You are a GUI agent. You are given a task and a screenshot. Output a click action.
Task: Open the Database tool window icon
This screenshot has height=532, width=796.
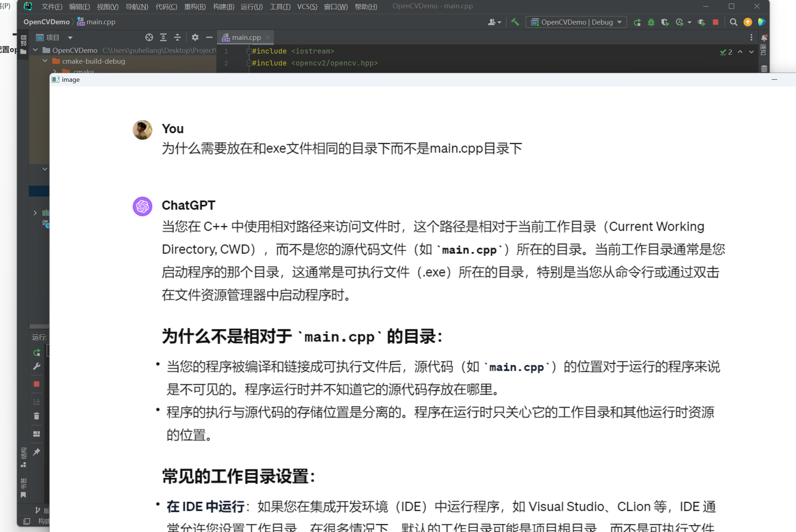point(764,68)
